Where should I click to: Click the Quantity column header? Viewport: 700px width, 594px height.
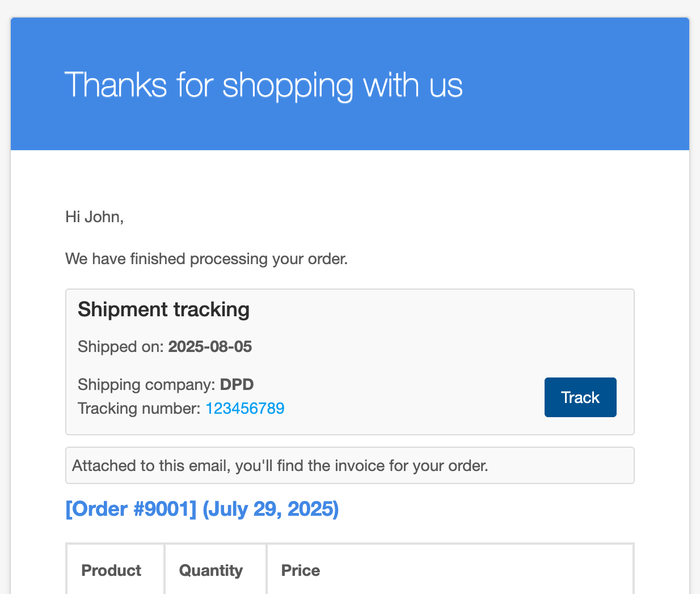tap(211, 571)
